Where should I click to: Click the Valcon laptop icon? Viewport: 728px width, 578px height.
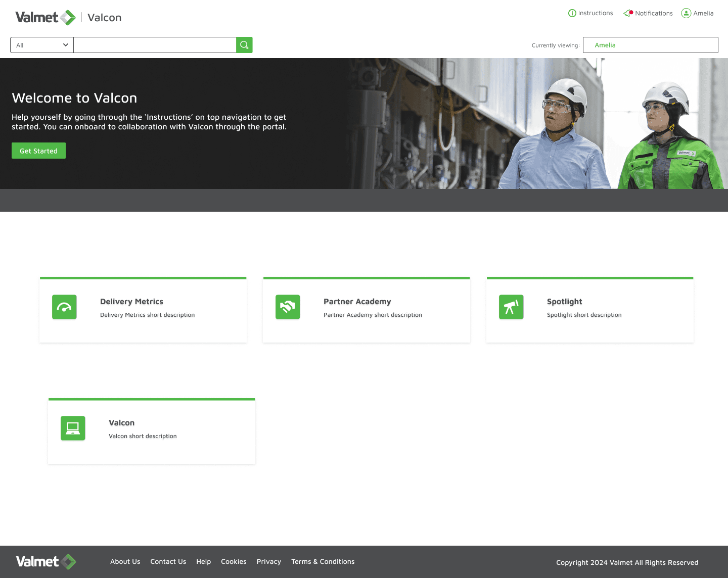pos(73,428)
